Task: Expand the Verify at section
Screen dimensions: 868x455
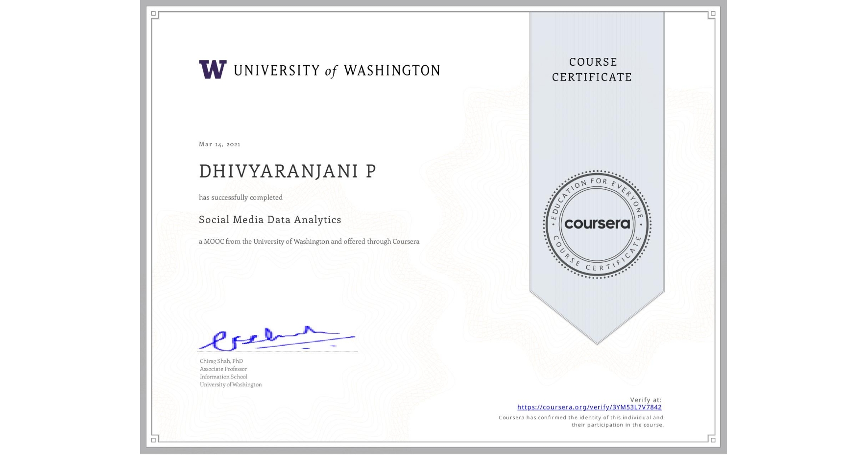Action: click(645, 400)
